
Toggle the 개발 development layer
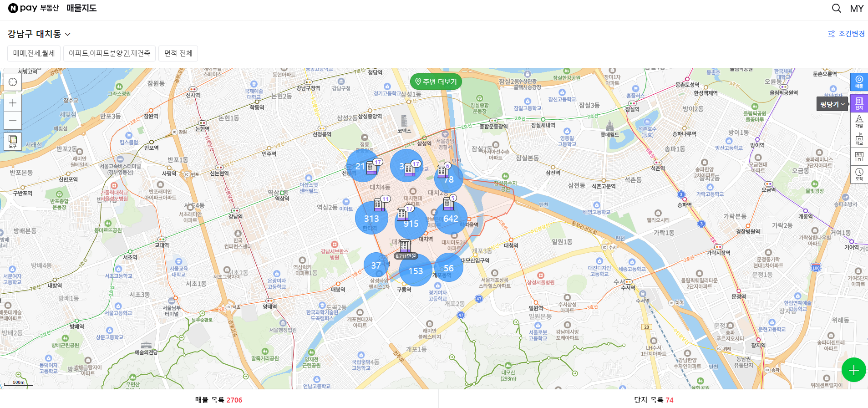click(859, 121)
